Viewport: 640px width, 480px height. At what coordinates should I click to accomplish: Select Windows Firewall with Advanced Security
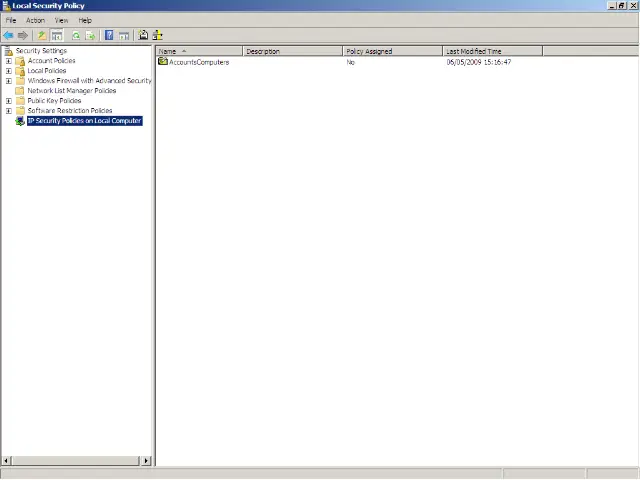[89, 81]
